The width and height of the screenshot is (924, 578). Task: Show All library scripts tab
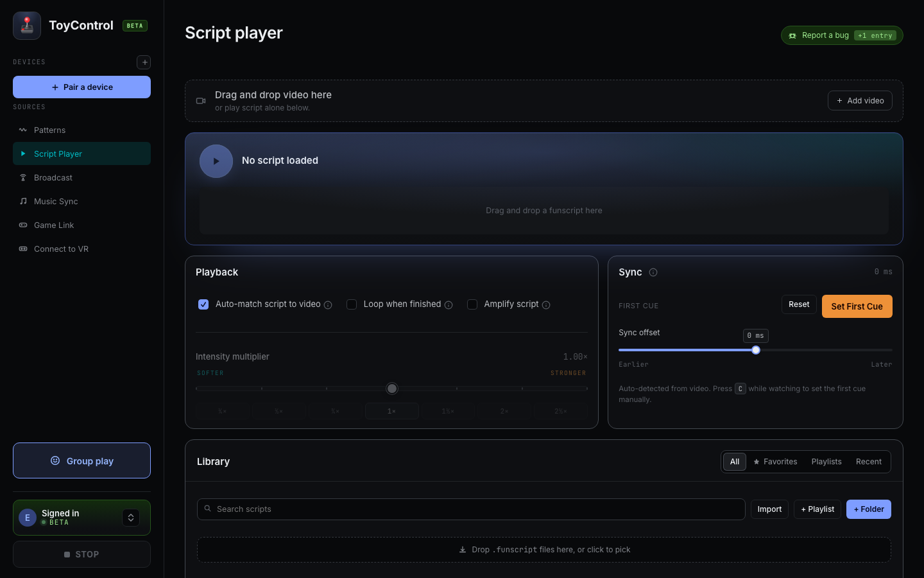[735, 462]
